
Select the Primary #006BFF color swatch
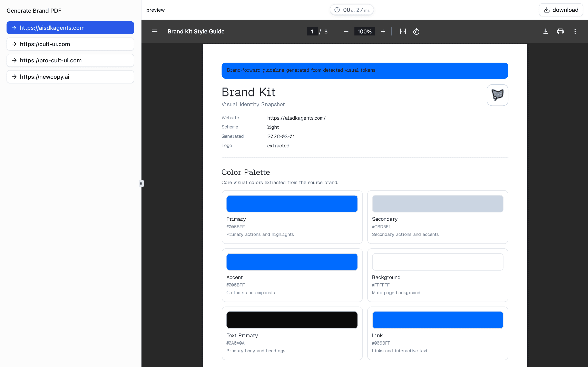pyautogui.click(x=292, y=203)
